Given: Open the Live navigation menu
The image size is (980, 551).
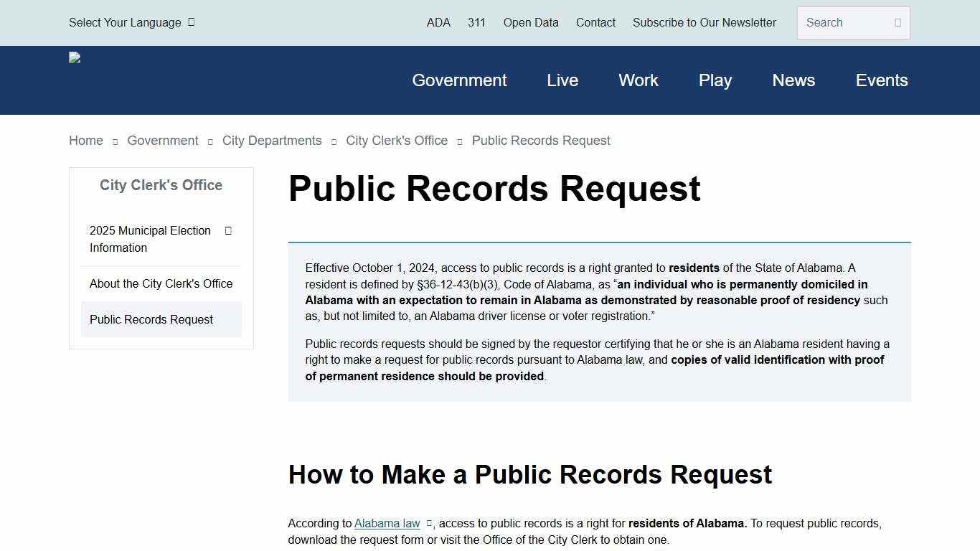Looking at the screenshot, I should [562, 80].
